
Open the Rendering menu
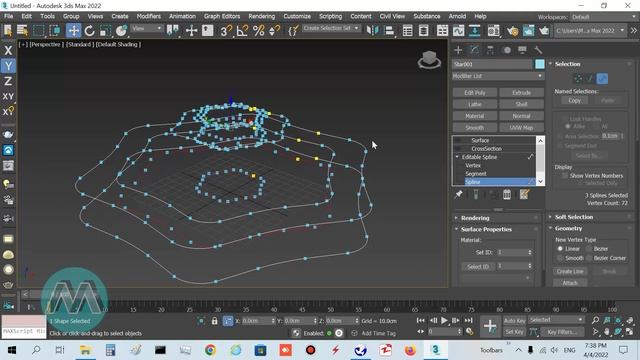(x=262, y=16)
